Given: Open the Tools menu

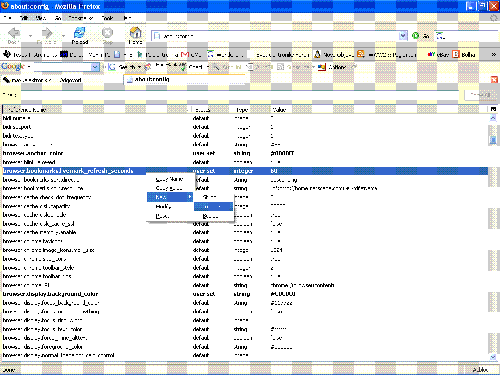Looking at the screenshot, I should click(x=107, y=18).
